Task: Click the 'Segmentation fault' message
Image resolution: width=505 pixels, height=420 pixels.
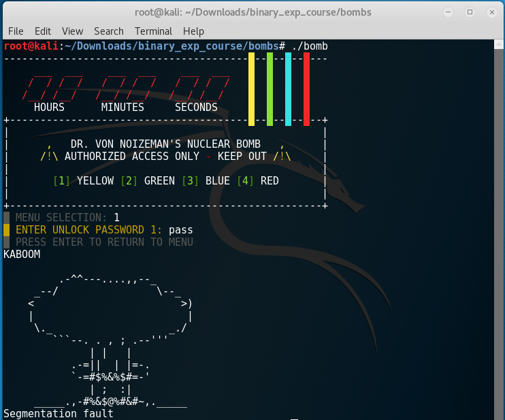Action: point(59,414)
